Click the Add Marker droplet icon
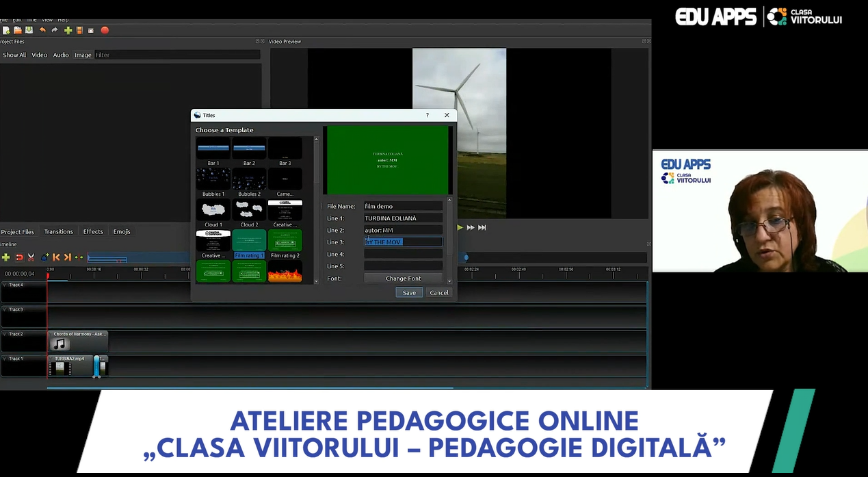The image size is (868, 477). [45, 257]
